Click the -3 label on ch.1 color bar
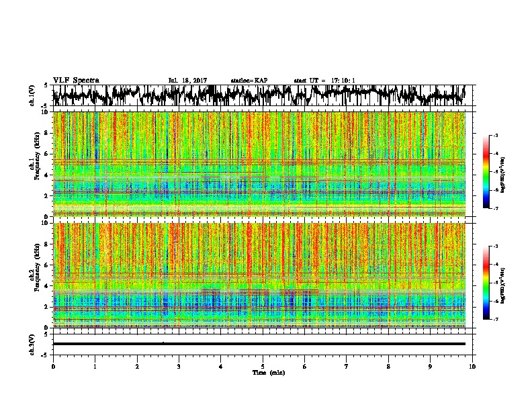Viewport: 532px width, 411px height. [x=496, y=135]
